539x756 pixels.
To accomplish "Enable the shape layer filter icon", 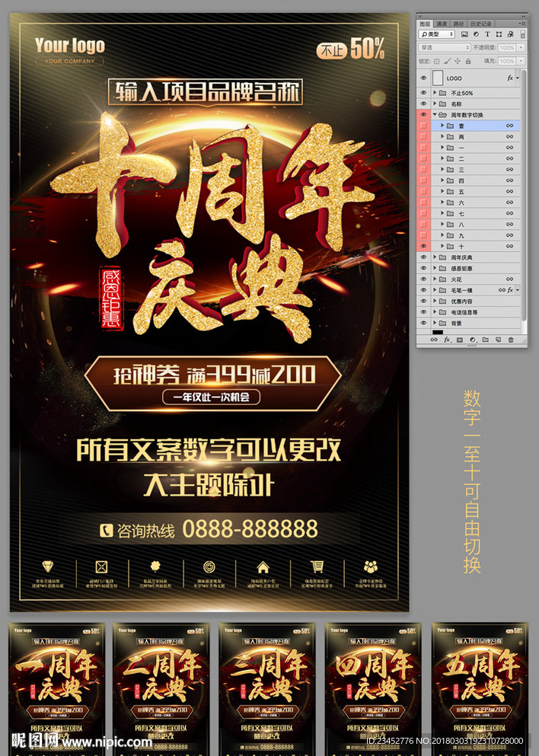I will tap(499, 34).
